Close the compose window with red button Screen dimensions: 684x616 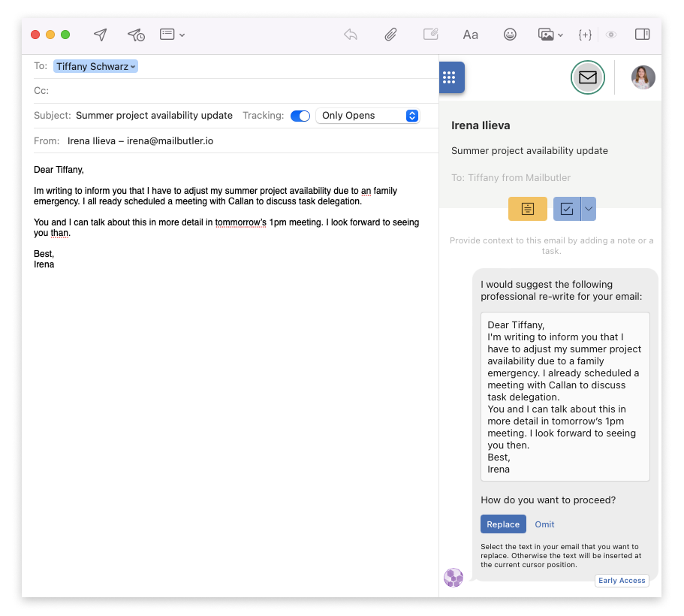[x=35, y=35]
